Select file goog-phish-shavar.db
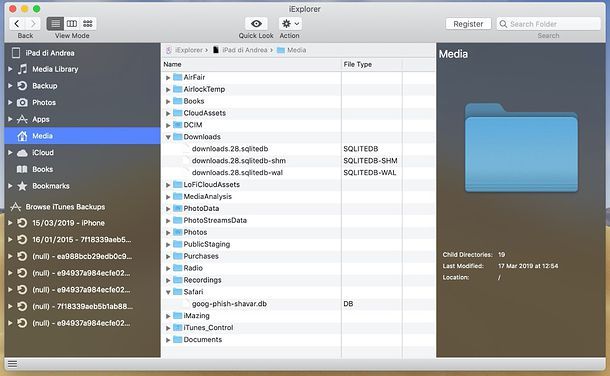The height and width of the screenshot is (376, 610). point(230,304)
